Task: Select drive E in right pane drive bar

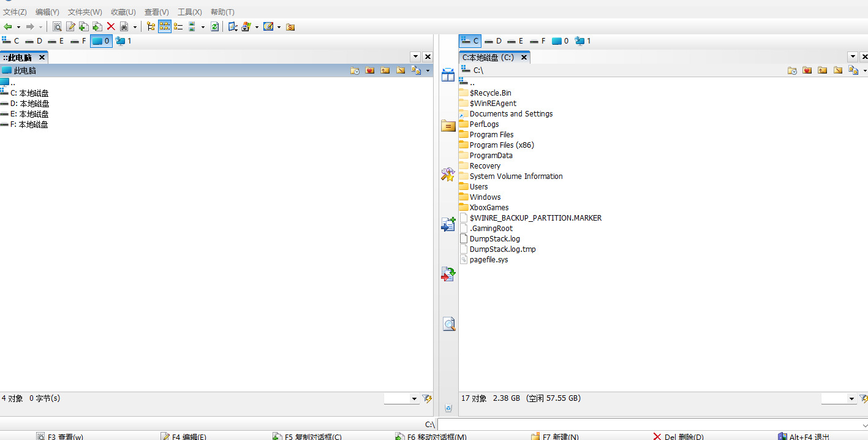Action: (516, 41)
